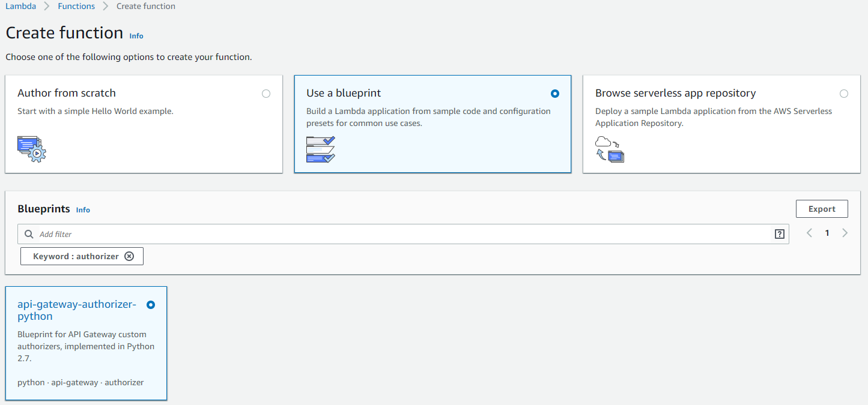Select the Author from scratch radio button

266,94
